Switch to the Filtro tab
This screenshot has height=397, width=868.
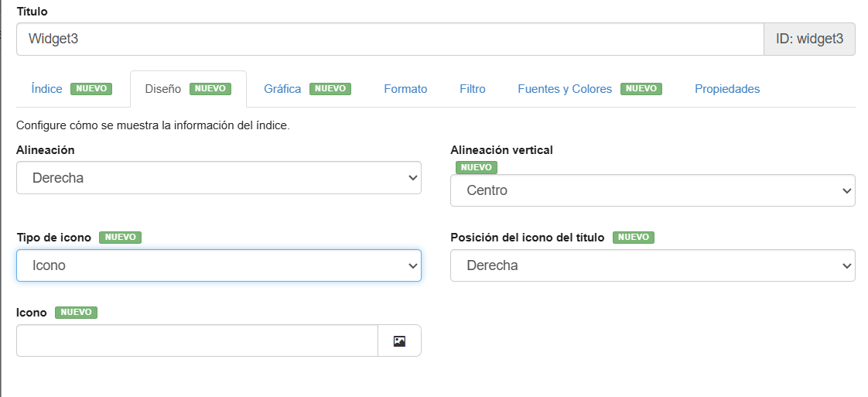(473, 89)
